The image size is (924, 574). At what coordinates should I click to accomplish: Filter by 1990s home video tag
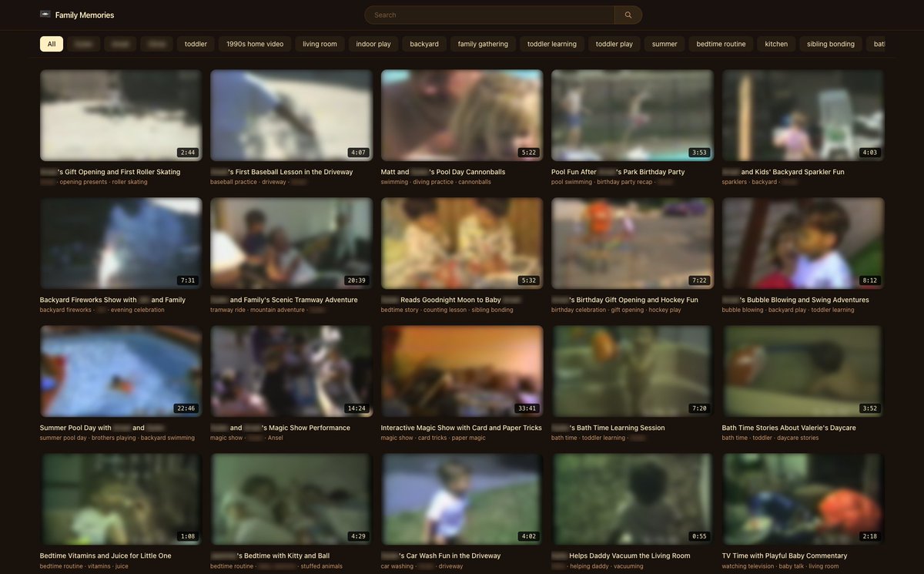tap(255, 44)
